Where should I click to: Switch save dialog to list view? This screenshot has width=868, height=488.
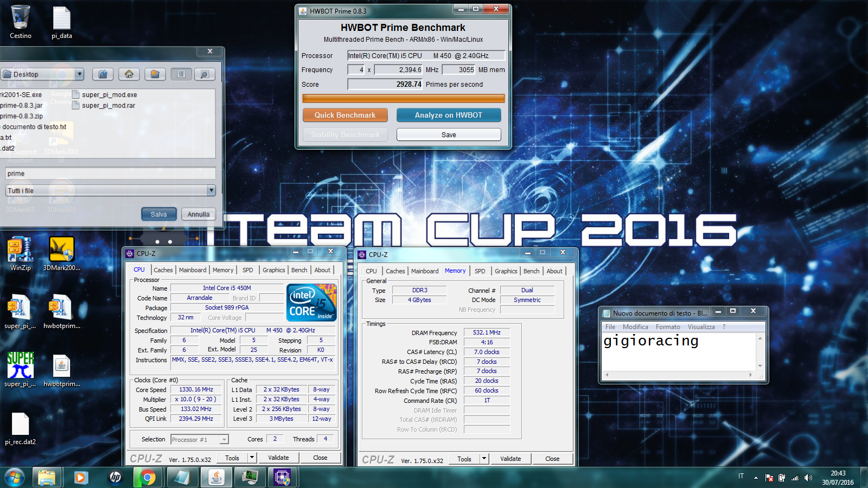tap(181, 74)
